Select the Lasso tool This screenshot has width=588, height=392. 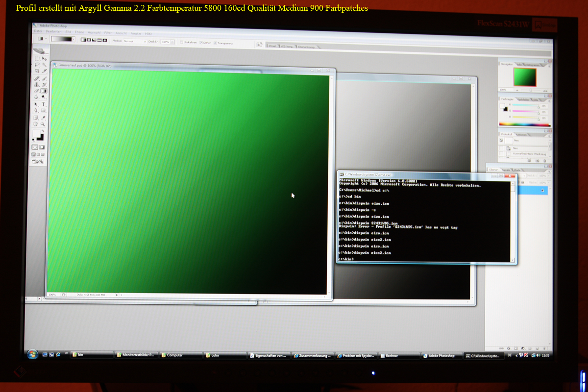(x=37, y=65)
